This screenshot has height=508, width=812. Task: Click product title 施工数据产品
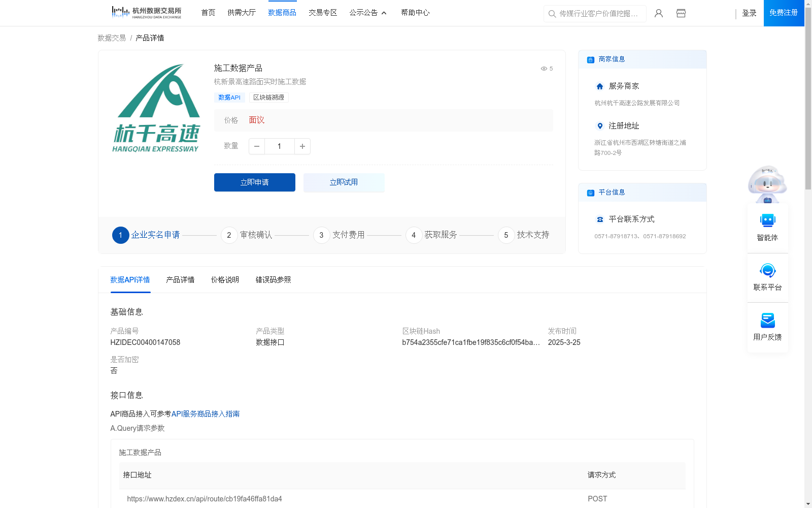click(x=238, y=68)
